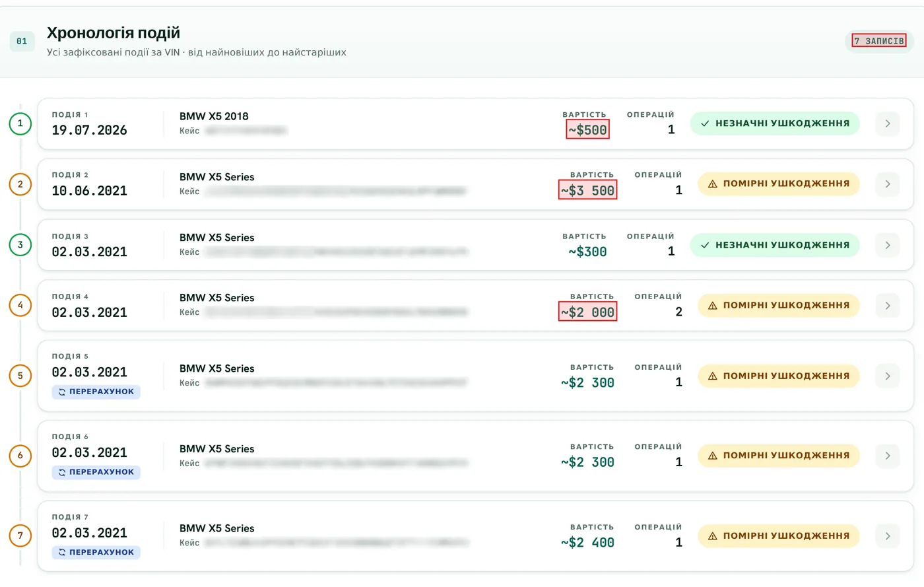Open details arrow for the ~$2 000 event
Image resolution: width=924 pixels, height=587 pixels.
point(888,306)
